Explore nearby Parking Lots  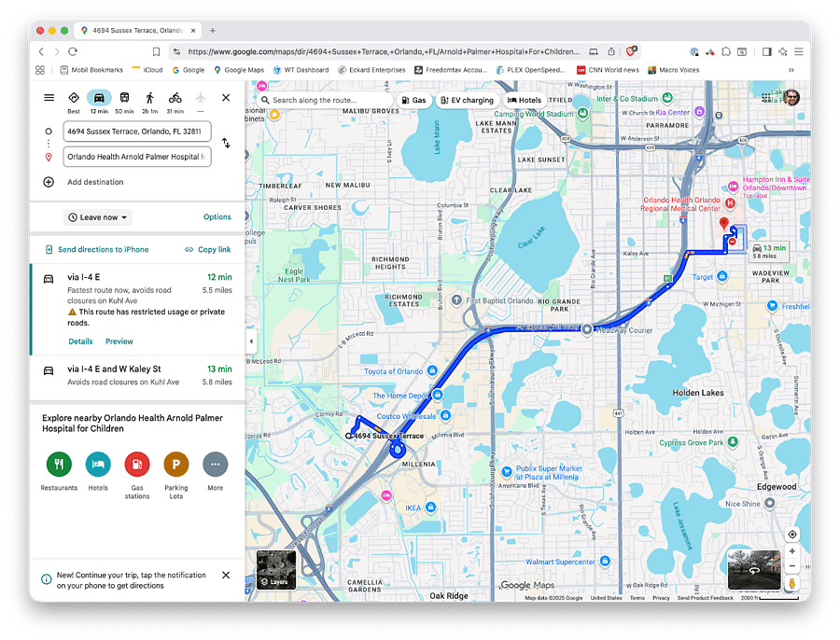pyautogui.click(x=176, y=465)
